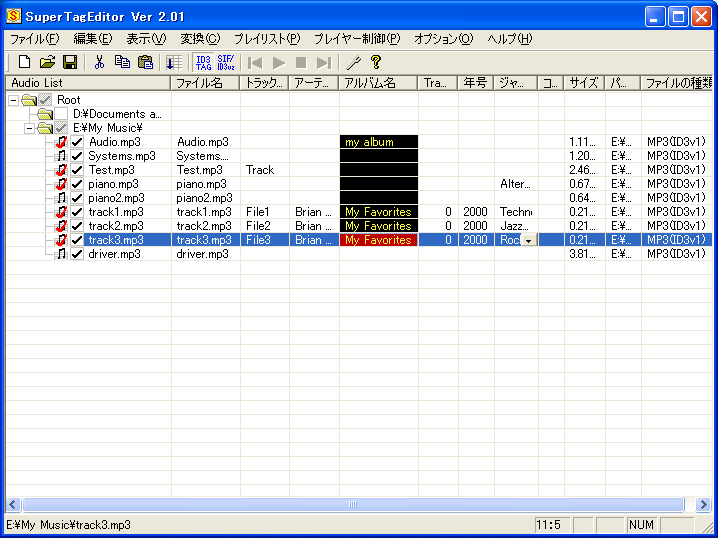Click the next track playback icon

324,62
